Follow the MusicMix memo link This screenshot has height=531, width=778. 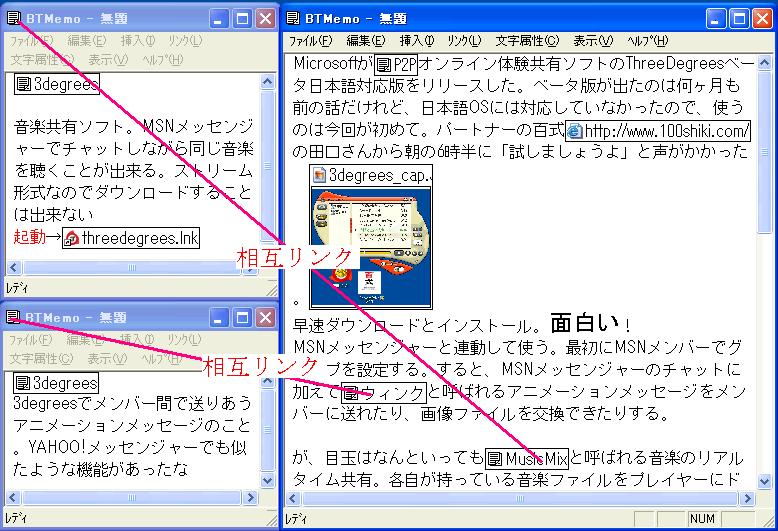click(x=526, y=459)
